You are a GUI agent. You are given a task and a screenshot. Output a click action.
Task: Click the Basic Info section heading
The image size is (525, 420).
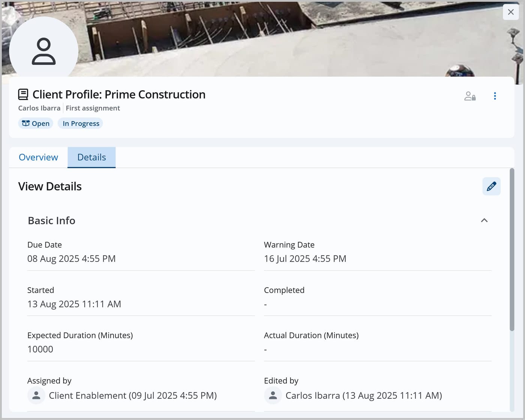point(52,221)
